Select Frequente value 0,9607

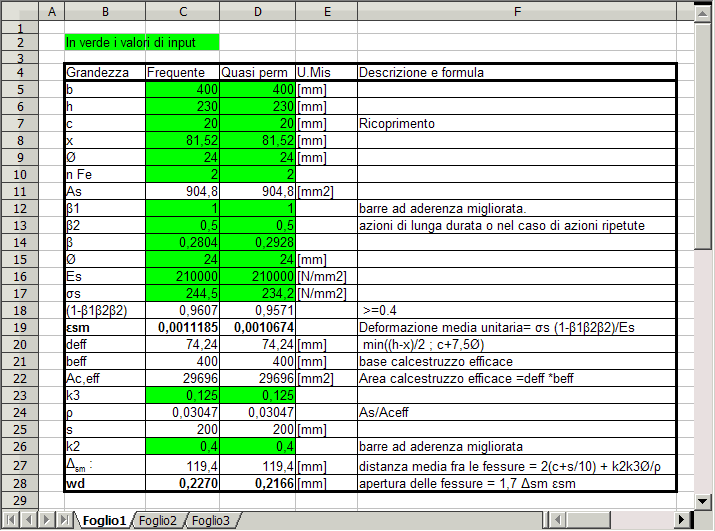coord(183,310)
